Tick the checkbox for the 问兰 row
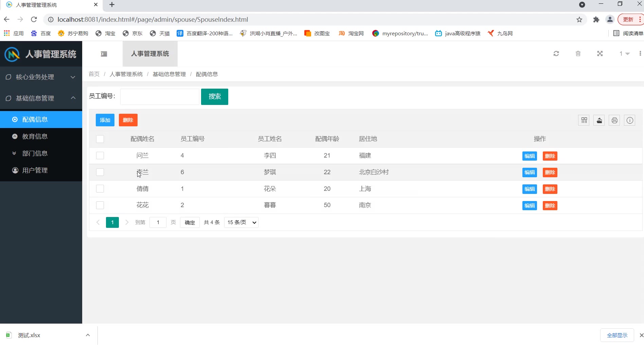The width and height of the screenshot is (644, 345). pyautogui.click(x=100, y=156)
